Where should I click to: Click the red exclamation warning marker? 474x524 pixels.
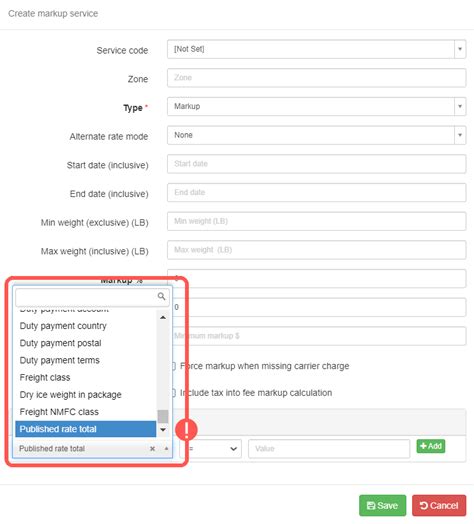186,429
